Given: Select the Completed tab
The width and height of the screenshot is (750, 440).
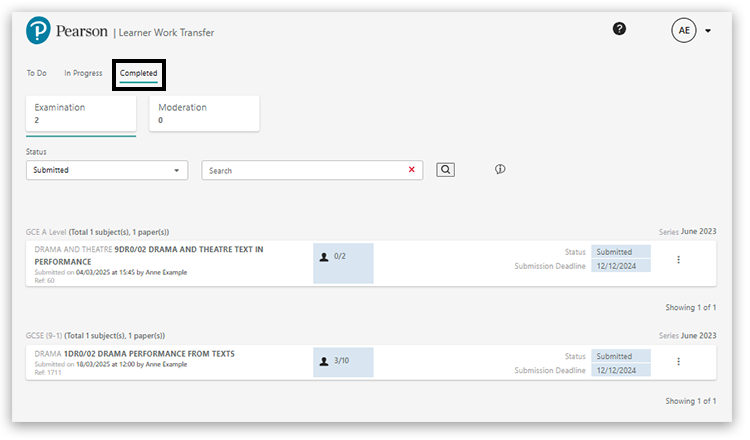Looking at the screenshot, I should click(138, 73).
